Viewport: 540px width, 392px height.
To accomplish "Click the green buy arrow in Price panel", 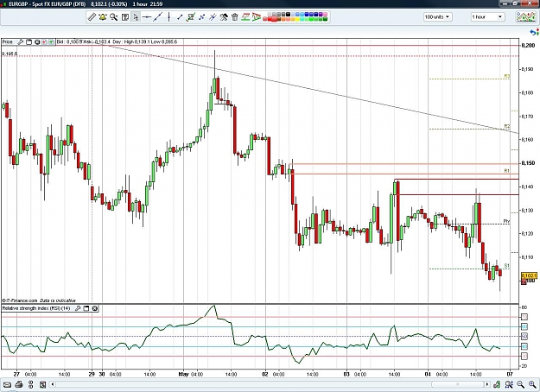I will (51, 42).
